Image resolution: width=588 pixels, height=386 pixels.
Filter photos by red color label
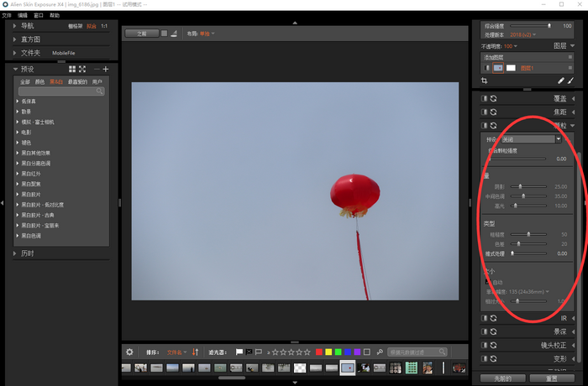[318, 352]
